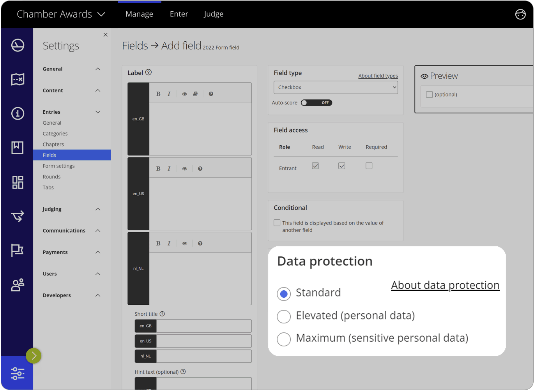534x392 pixels.
Task: Click the clock icon at top of sidebar
Action: pyautogui.click(x=17, y=45)
